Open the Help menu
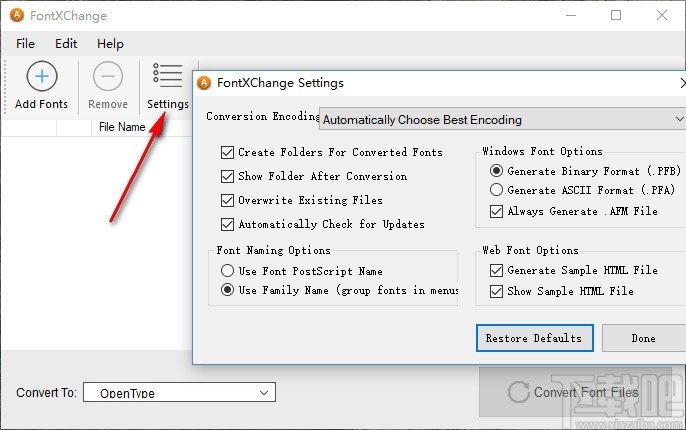This screenshot has height=430, width=686. click(110, 44)
